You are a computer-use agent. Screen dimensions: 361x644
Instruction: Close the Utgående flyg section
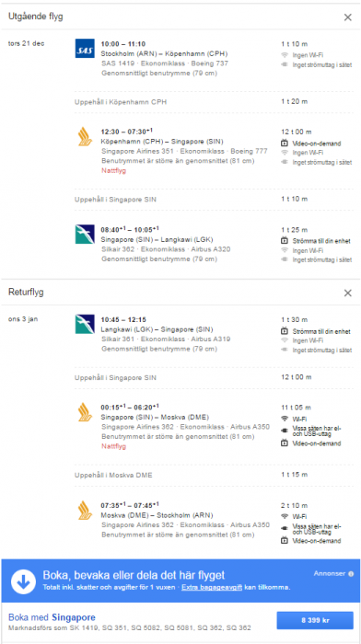pos(348,17)
